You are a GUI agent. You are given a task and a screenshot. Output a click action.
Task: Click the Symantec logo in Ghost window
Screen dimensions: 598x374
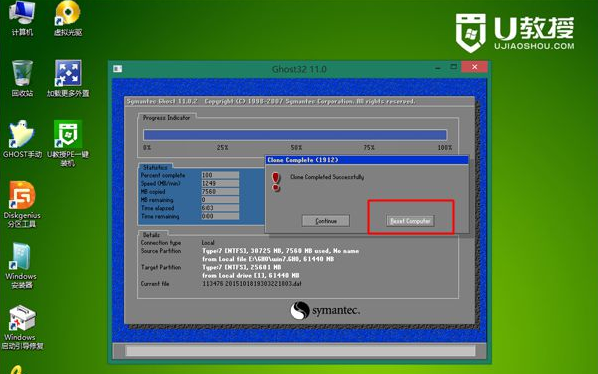click(x=325, y=310)
